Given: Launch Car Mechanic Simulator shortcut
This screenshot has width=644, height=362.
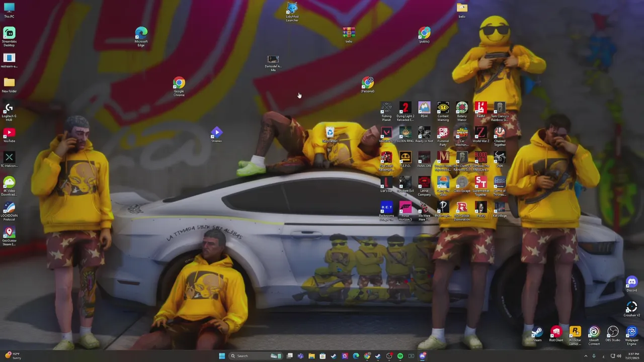Looking at the screenshot, I should click(462, 136).
